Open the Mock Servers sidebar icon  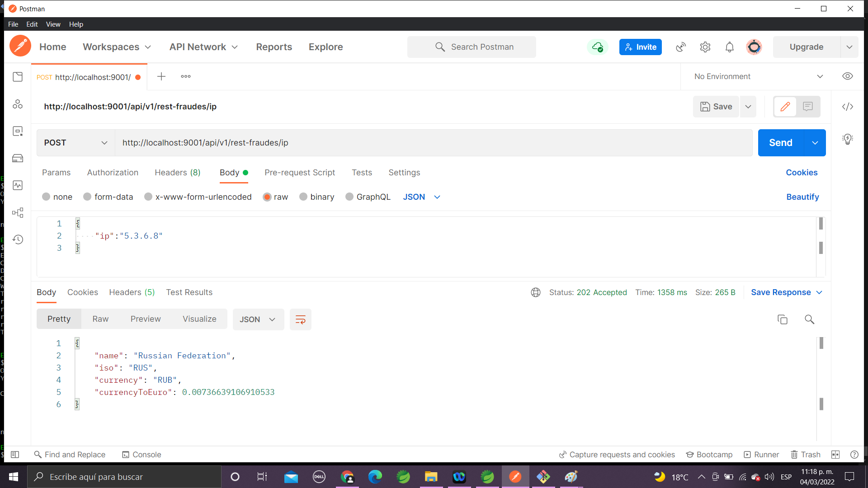pyautogui.click(x=18, y=158)
